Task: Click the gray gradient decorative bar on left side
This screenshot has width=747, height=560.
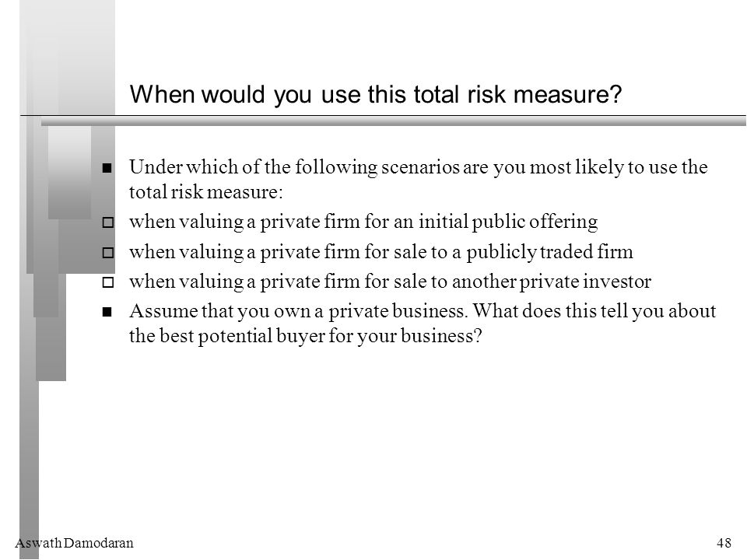Action: 69,173
